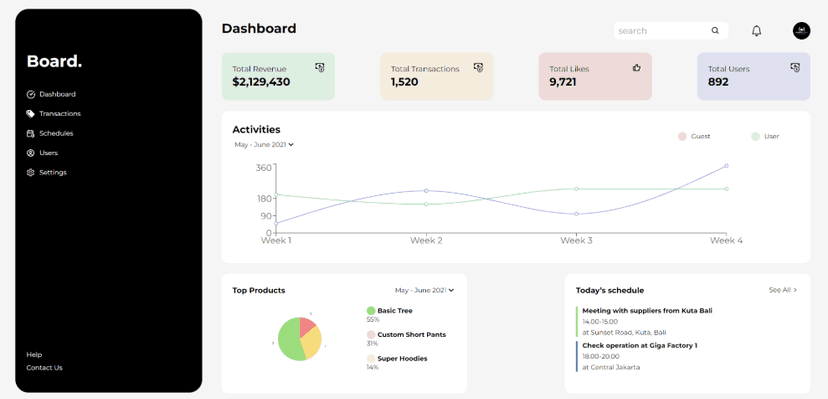Expand Top Products date range dropdown

coord(425,290)
